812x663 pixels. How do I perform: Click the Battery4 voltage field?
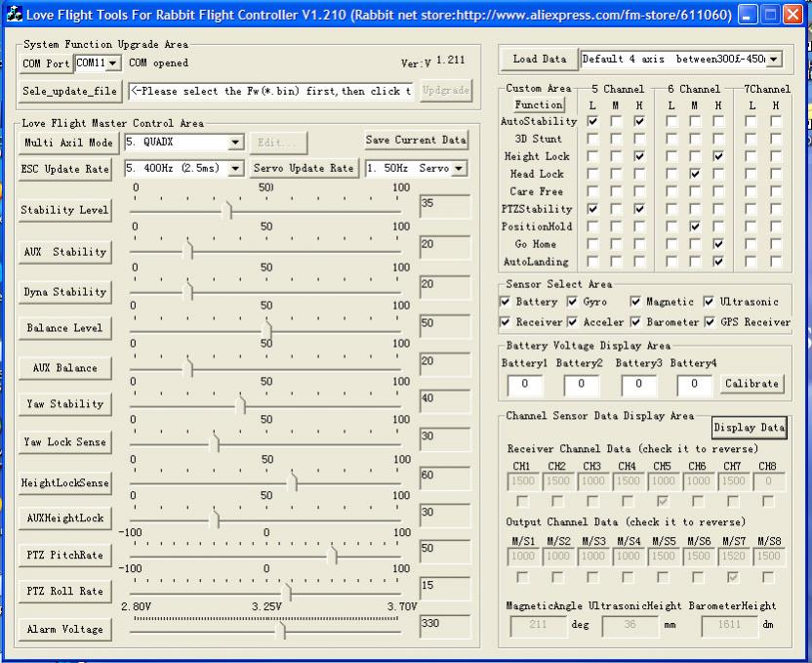point(695,385)
